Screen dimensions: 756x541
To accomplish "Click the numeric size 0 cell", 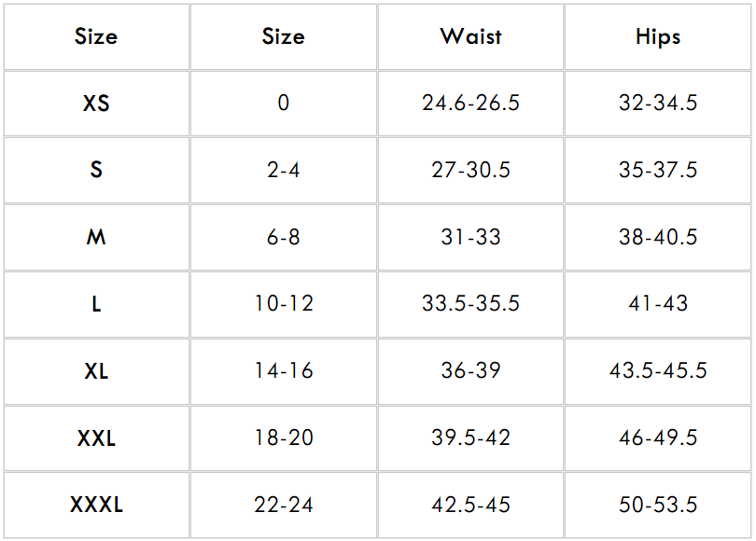I will pos(284,103).
